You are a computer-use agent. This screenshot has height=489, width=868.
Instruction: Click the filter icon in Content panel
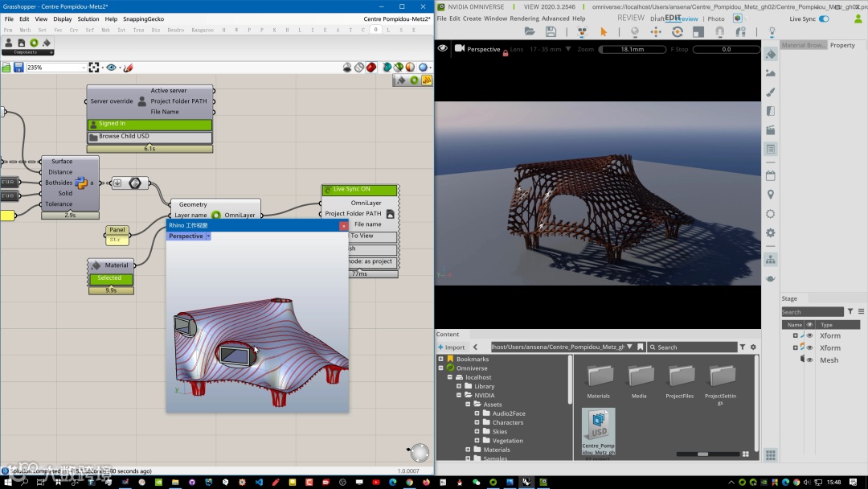tap(743, 347)
